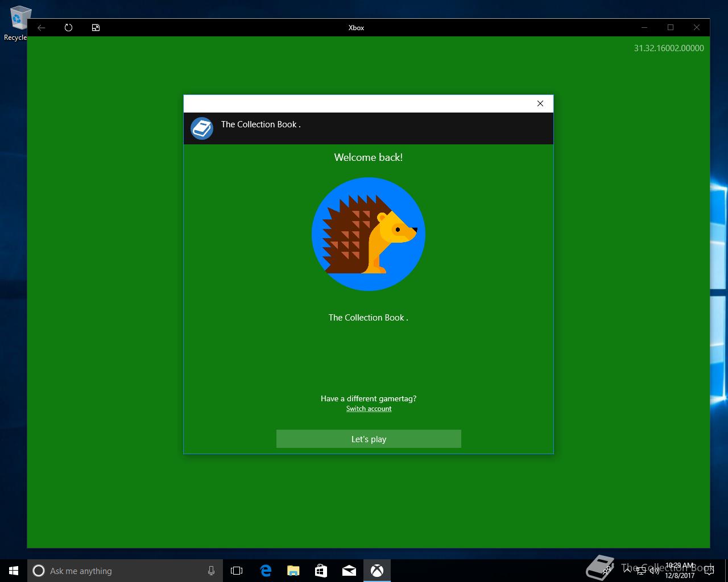Open the Windows Start menu

pos(14,571)
